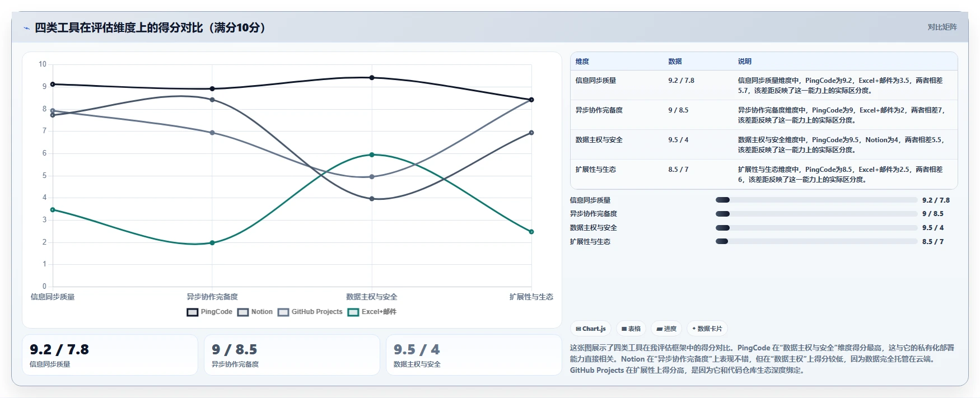Click the 维度 column header
Image resolution: width=980 pixels, height=398 pixels.
pyautogui.click(x=582, y=62)
